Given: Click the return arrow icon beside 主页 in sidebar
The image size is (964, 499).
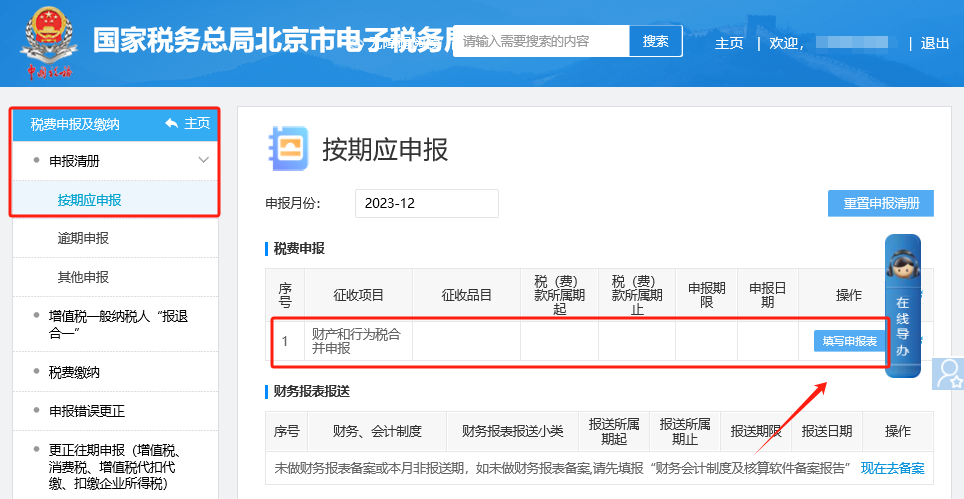Looking at the screenshot, I should point(172,124).
